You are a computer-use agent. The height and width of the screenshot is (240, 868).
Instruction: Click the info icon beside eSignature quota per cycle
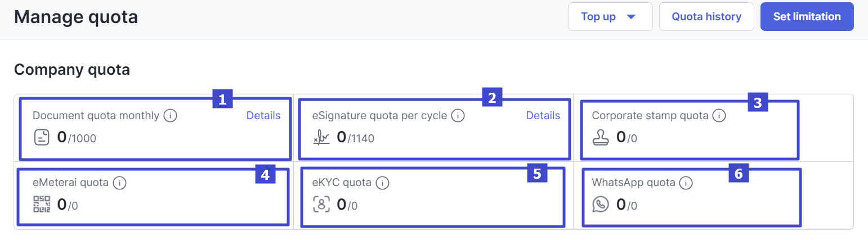458,116
